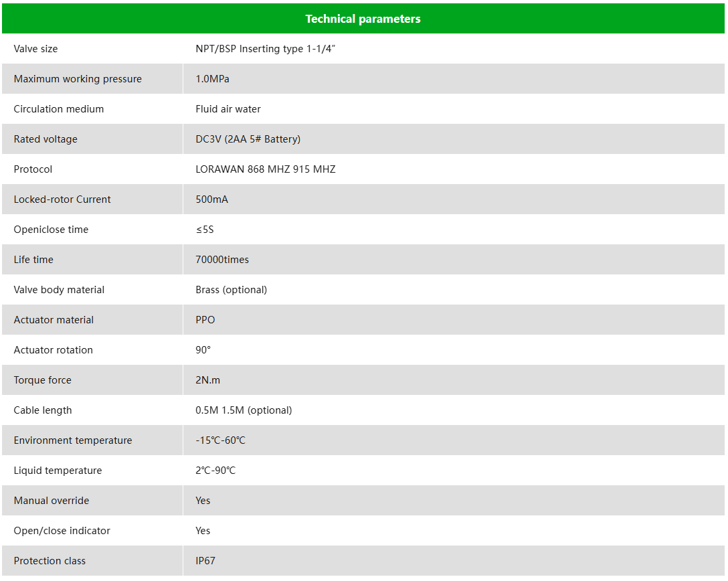Select the Actuator material PPO value
The height and width of the screenshot is (581, 728).
[205, 320]
